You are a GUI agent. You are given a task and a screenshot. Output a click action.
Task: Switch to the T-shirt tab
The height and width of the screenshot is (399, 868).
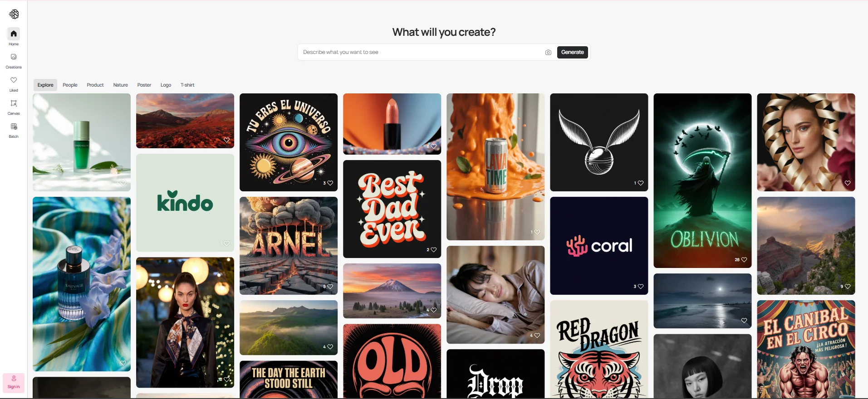[x=187, y=85]
